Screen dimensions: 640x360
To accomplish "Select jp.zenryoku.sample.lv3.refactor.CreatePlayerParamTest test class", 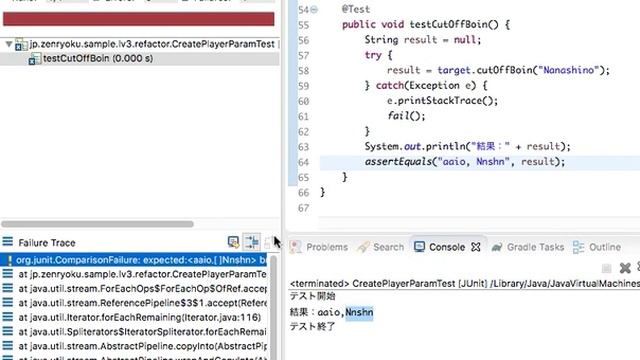I will click(x=152, y=44).
